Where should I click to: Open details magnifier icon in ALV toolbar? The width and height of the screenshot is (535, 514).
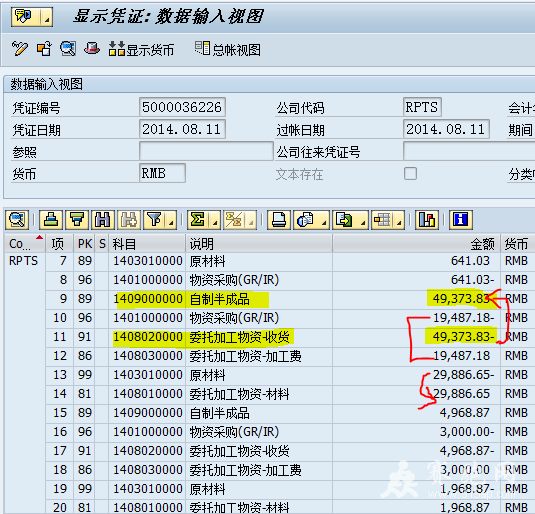pos(17,219)
